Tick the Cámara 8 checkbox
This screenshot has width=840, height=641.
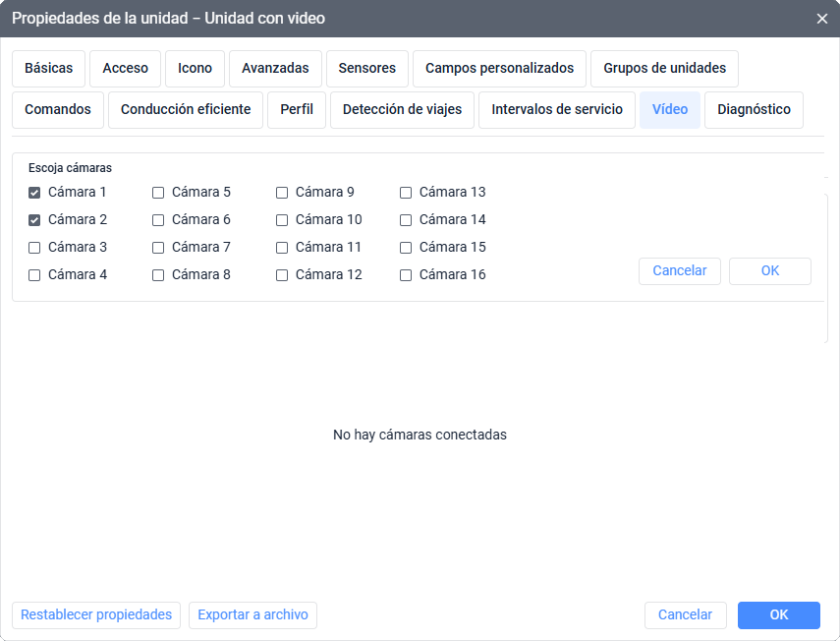point(158,275)
